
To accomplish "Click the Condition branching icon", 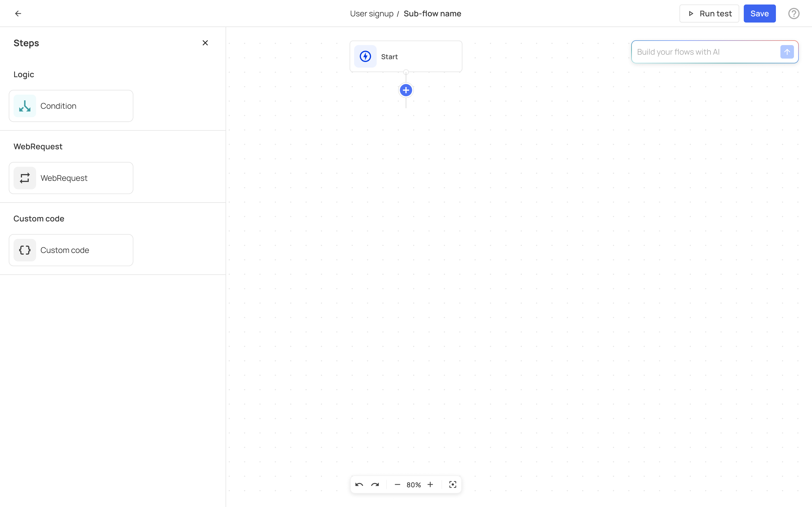I will click(25, 106).
